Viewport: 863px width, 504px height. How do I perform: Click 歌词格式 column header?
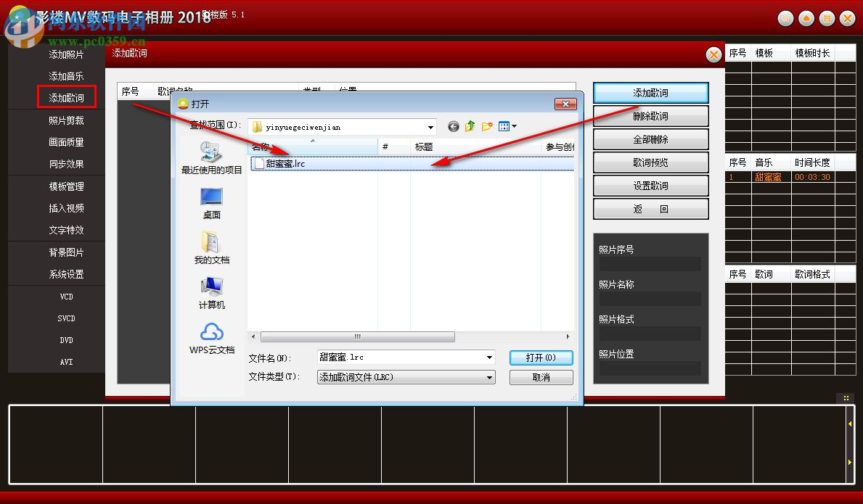(812, 274)
